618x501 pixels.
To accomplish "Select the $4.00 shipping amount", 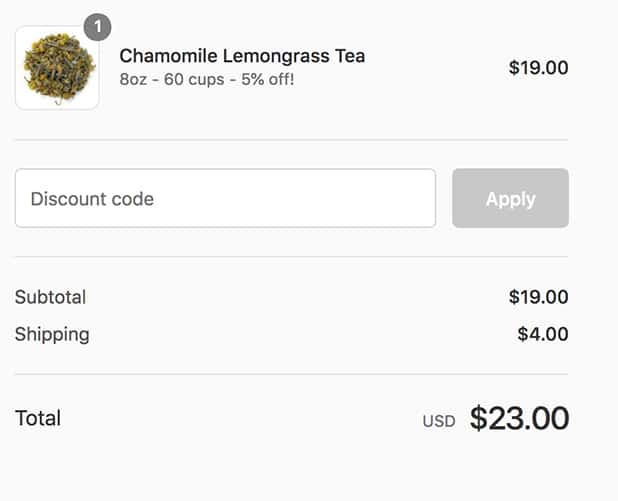I will [x=542, y=334].
